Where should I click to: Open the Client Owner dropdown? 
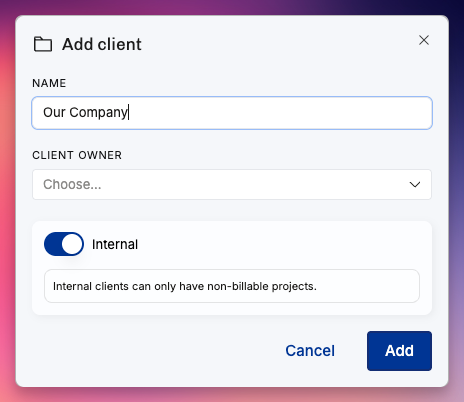(232, 184)
